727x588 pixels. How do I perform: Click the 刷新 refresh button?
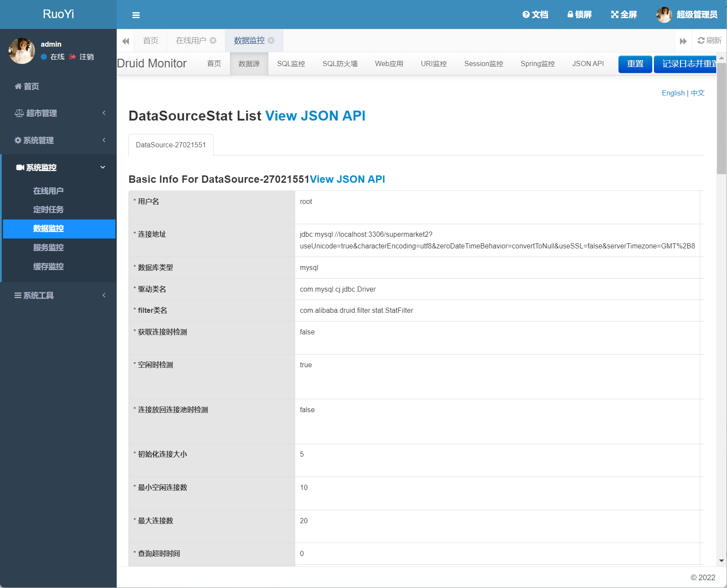pyautogui.click(x=709, y=41)
